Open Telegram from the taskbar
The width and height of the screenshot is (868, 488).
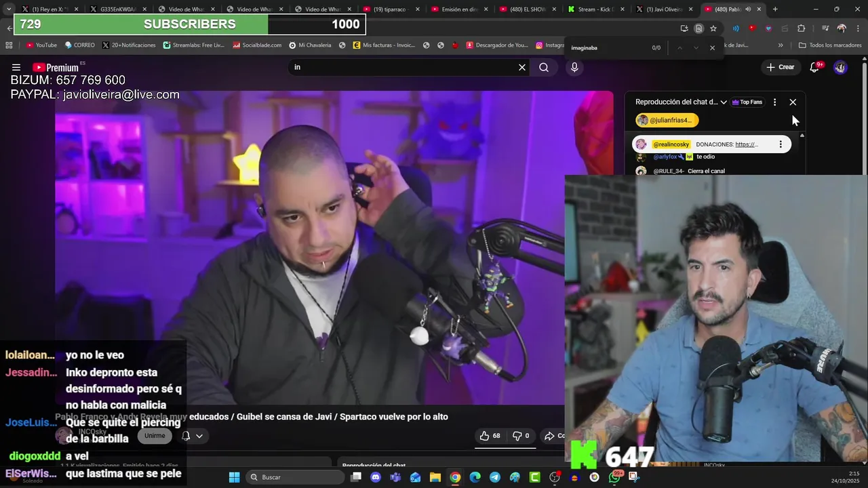point(495,477)
